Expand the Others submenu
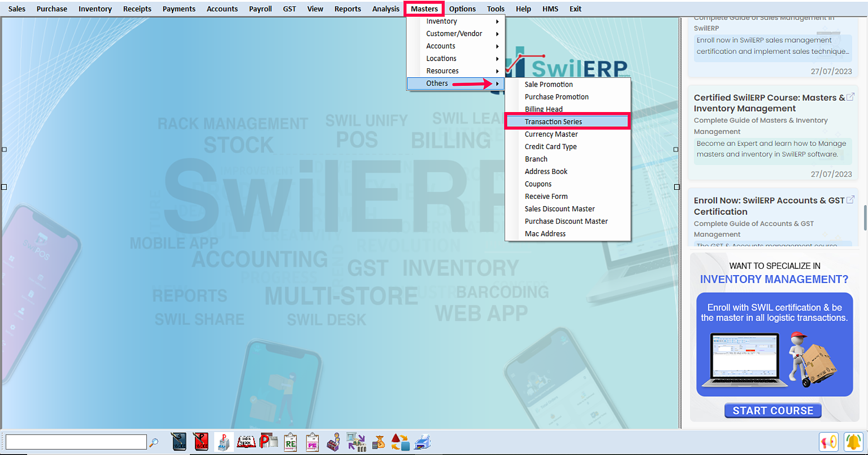Viewport: 868px width, 455px height. 456,83
